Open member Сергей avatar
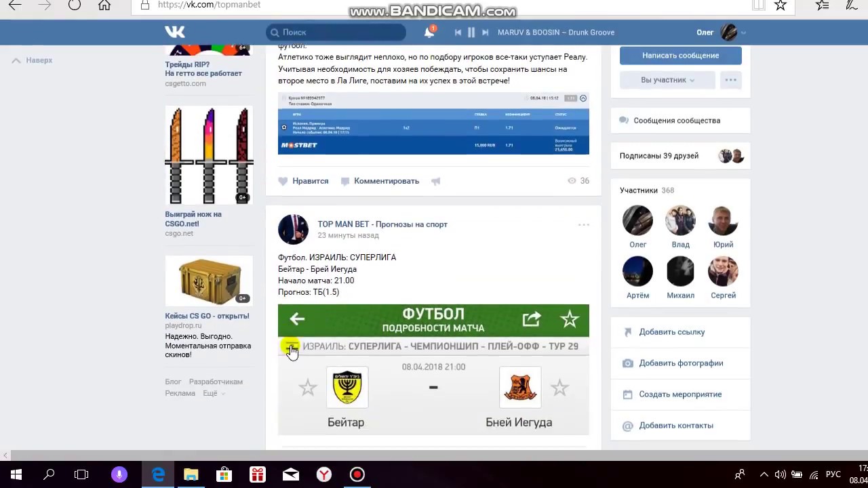The height and width of the screenshot is (488, 868). tap(723, 272)
